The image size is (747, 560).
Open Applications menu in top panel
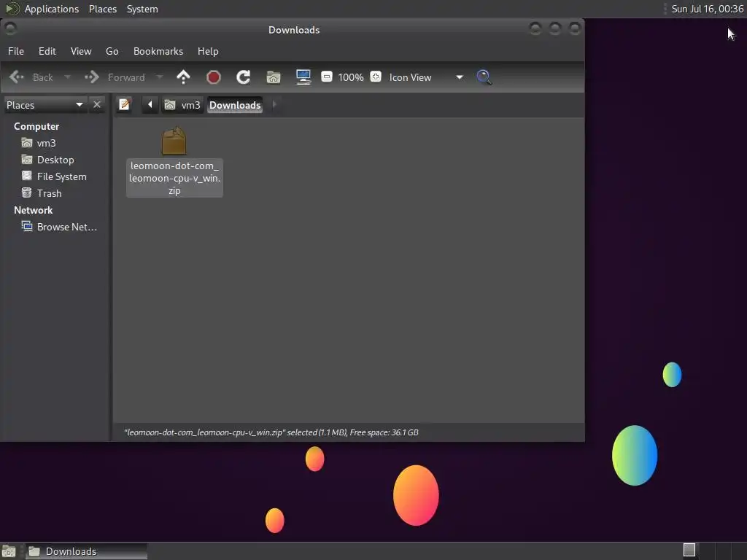click(52, 9)
